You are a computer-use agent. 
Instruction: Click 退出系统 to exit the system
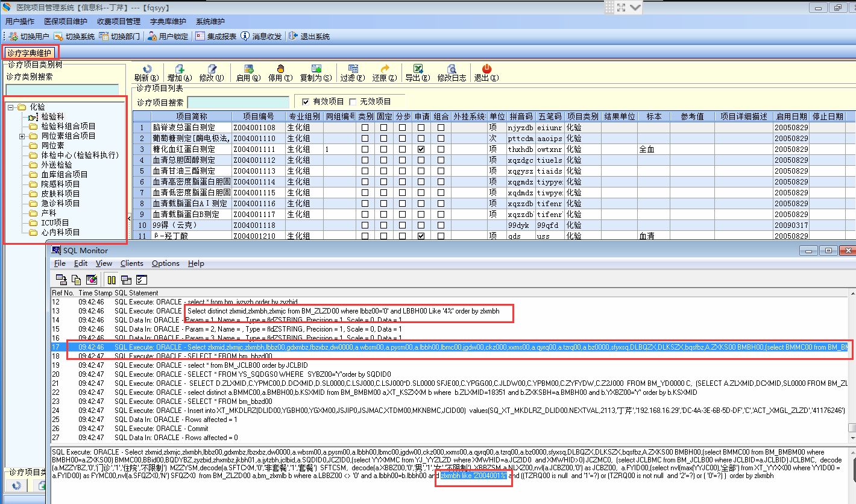309,36
